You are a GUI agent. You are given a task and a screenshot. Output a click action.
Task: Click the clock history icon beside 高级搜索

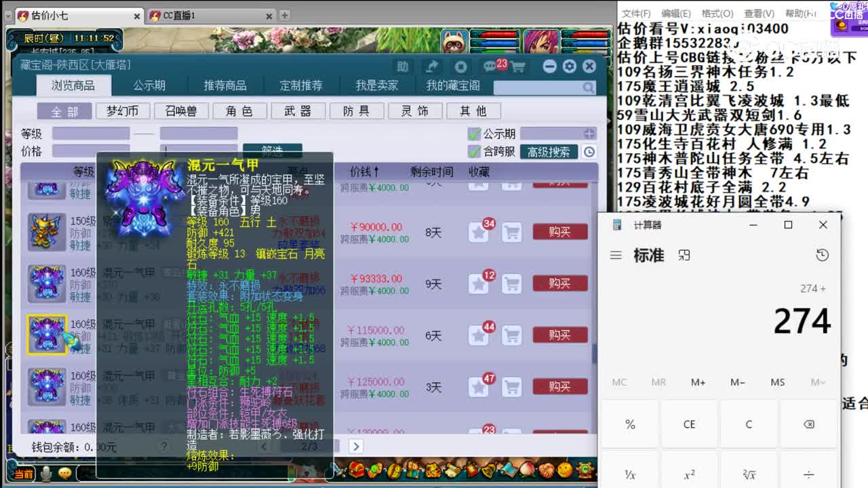[x=589, y=152]
